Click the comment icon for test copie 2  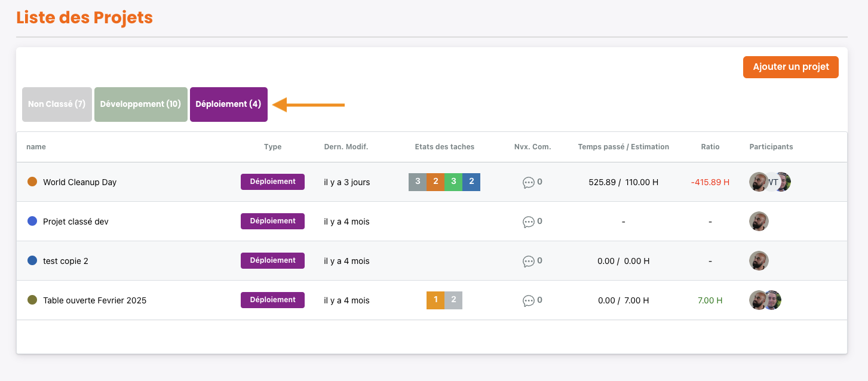coord(528,261)
